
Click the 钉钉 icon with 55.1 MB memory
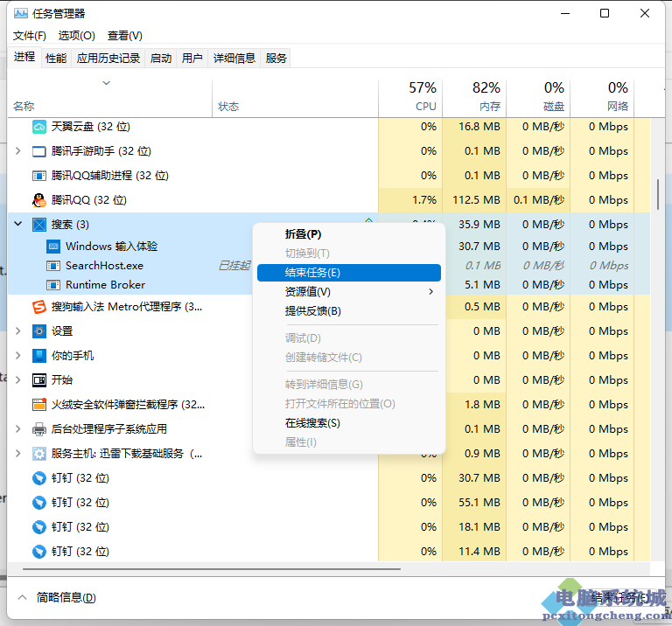[39, 502]
